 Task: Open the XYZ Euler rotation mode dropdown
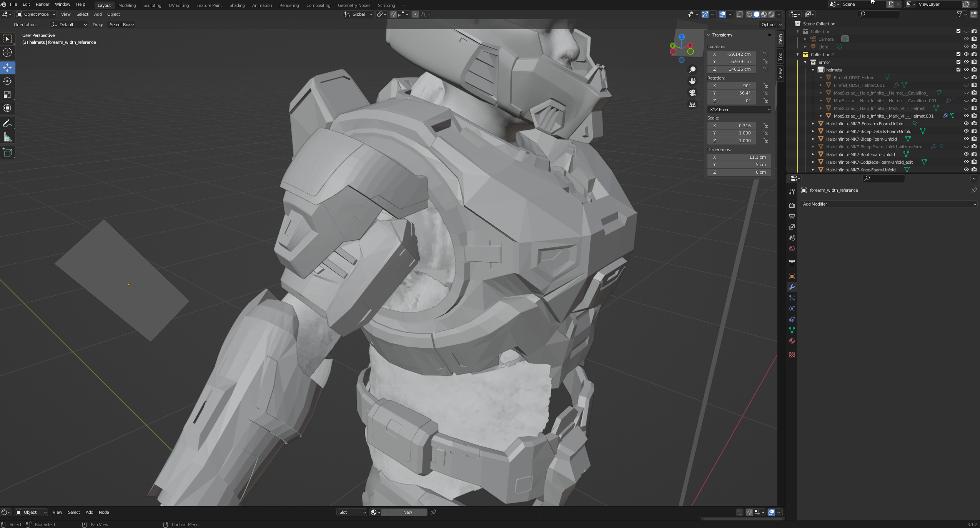pos(739,110)
